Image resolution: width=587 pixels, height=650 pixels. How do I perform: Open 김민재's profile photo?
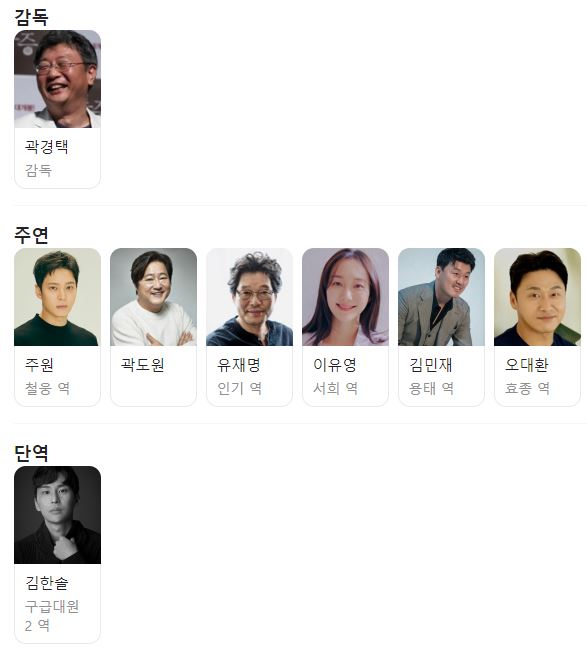coord(441,297)
